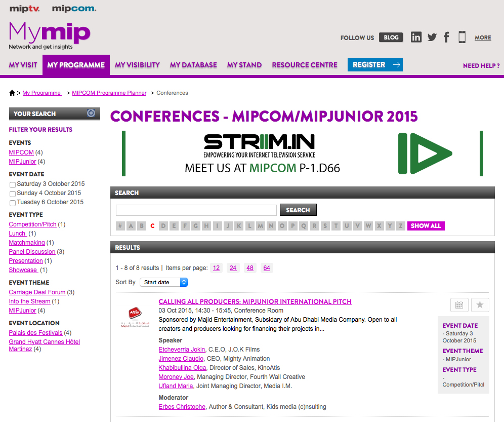Check Saturday 3 October 2015 filter
This screenshot has height=422, width=504.
pos(13,184)
